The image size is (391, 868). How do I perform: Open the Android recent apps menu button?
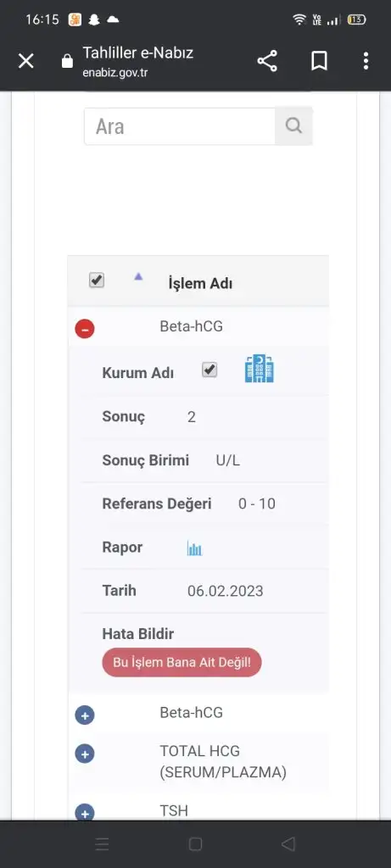coord(103,844)
